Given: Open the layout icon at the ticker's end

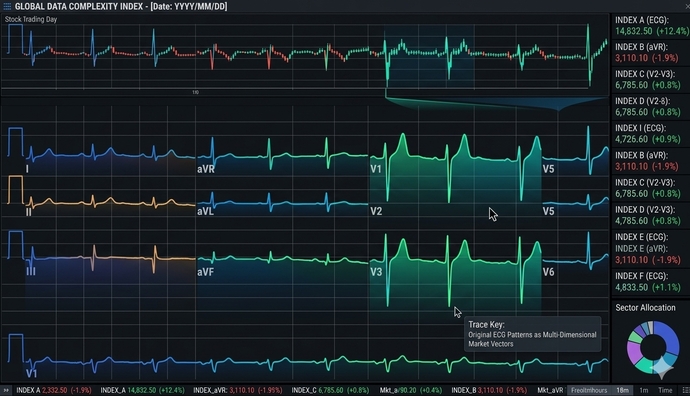Looking at the screenshot, I should coord(685,390).
